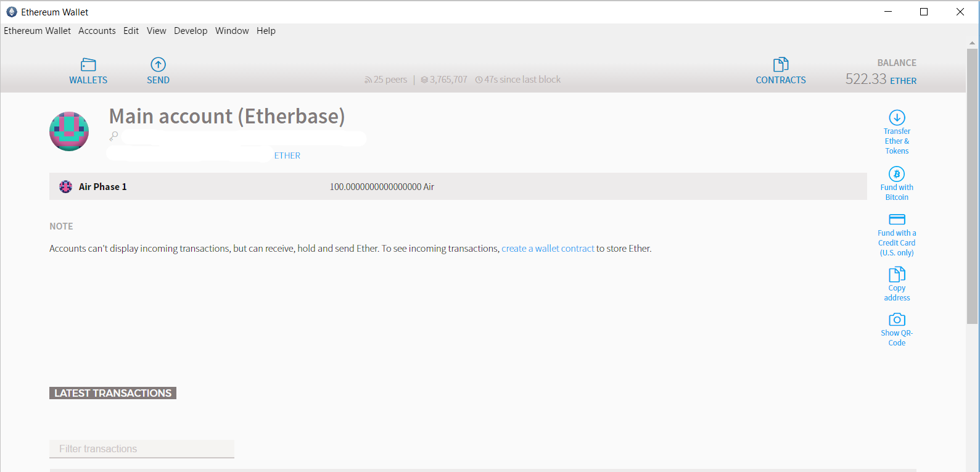This screenshot has width=980, height=472.
Task: Click the 3,765,707 block number text
Action: 448,80
